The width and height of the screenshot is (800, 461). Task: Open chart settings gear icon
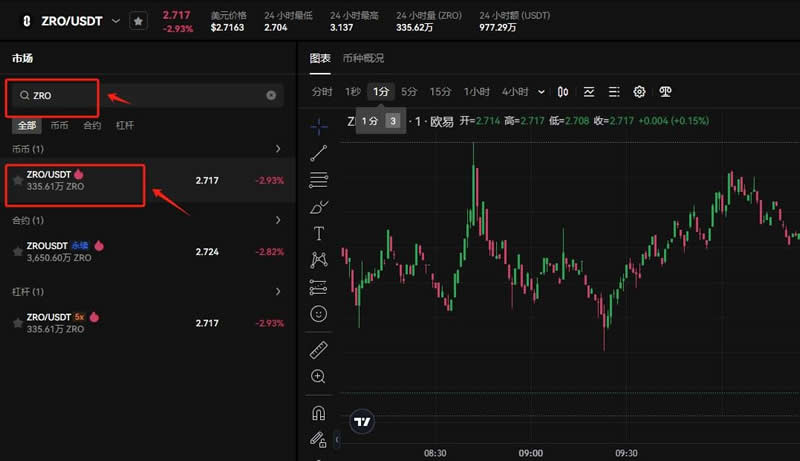640,92
